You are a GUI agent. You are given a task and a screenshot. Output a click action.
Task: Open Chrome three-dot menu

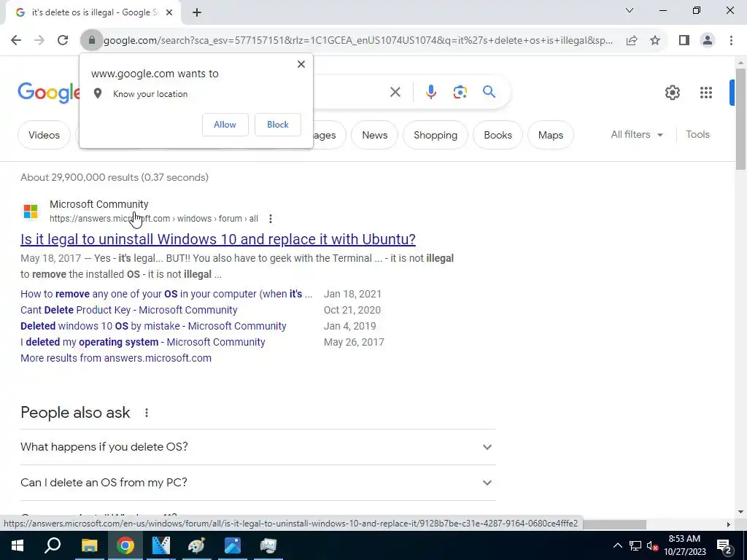(731, 41)
